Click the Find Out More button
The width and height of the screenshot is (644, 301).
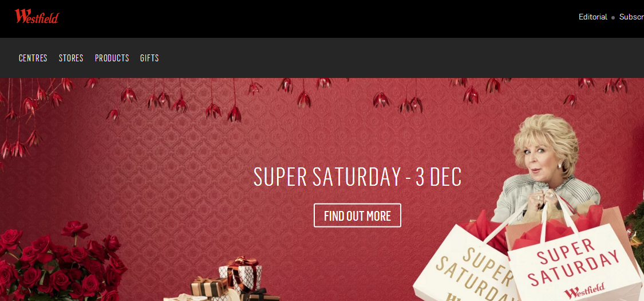(357, 216)
